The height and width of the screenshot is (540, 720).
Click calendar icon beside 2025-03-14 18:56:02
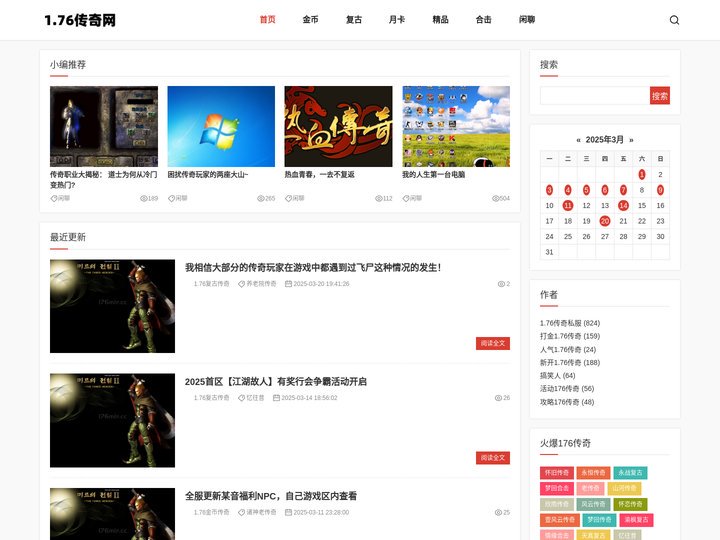(x=276, y=398)
